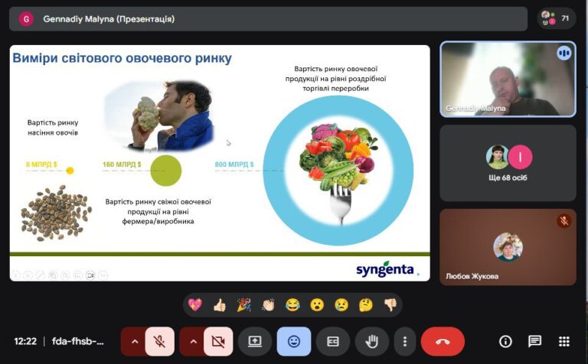Image resolution: width=588 pixels, height=364 pixels.
Task: Raise your hand
Action: tap(373, 342)
